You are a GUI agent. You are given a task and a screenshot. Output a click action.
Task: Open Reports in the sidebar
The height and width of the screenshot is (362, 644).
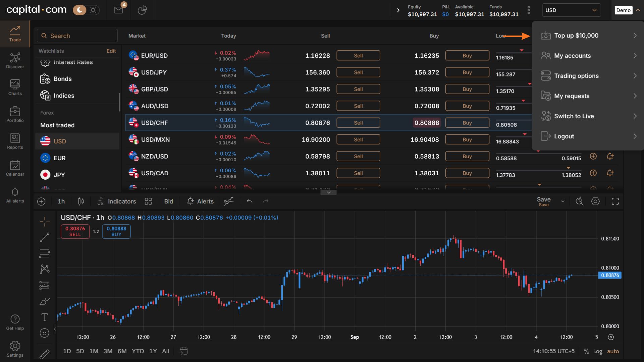[15, 141]
